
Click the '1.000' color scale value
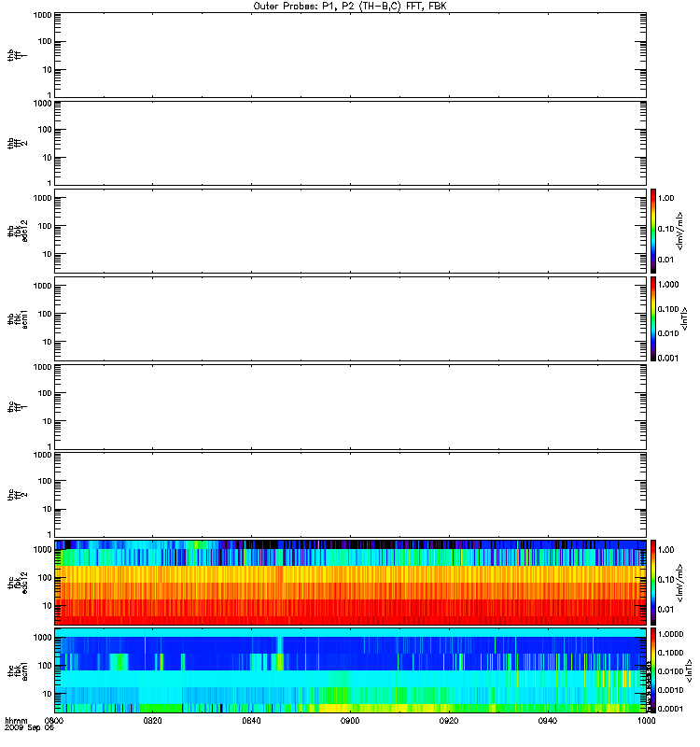point(668,285)
